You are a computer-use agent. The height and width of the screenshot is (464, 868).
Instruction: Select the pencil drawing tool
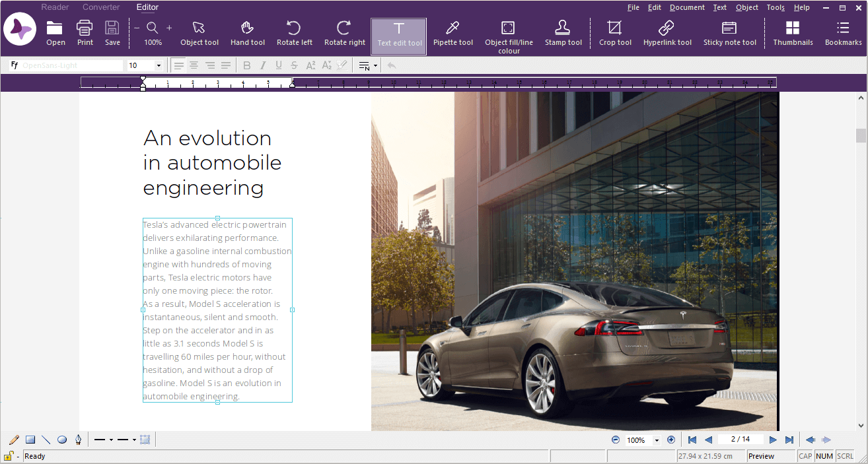point(15,440)
